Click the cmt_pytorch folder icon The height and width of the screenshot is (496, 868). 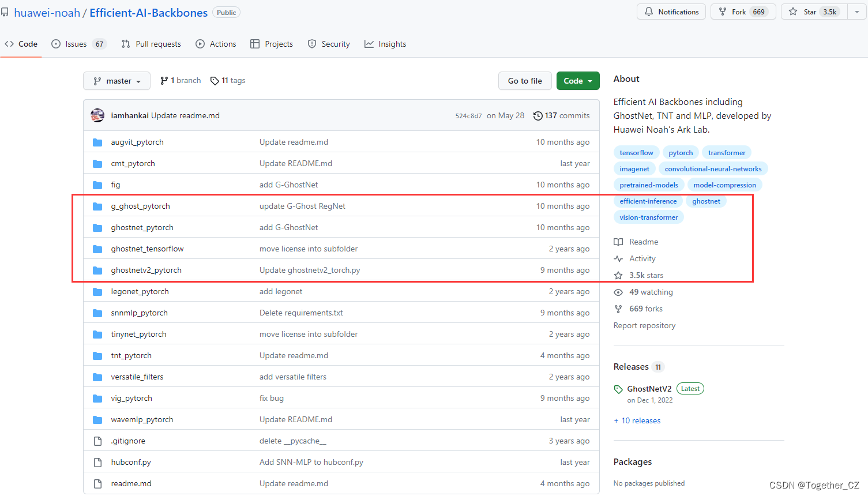click(x=97, y=164)
